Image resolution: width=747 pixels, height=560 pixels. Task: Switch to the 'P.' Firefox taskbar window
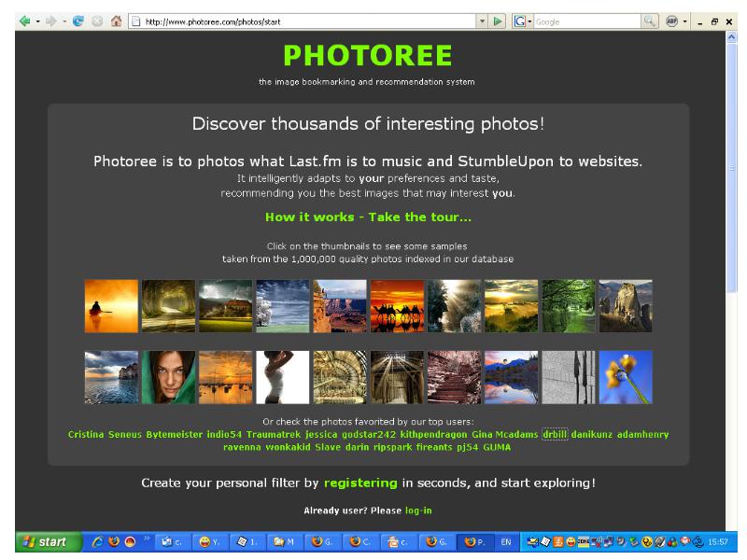(474, 541)
